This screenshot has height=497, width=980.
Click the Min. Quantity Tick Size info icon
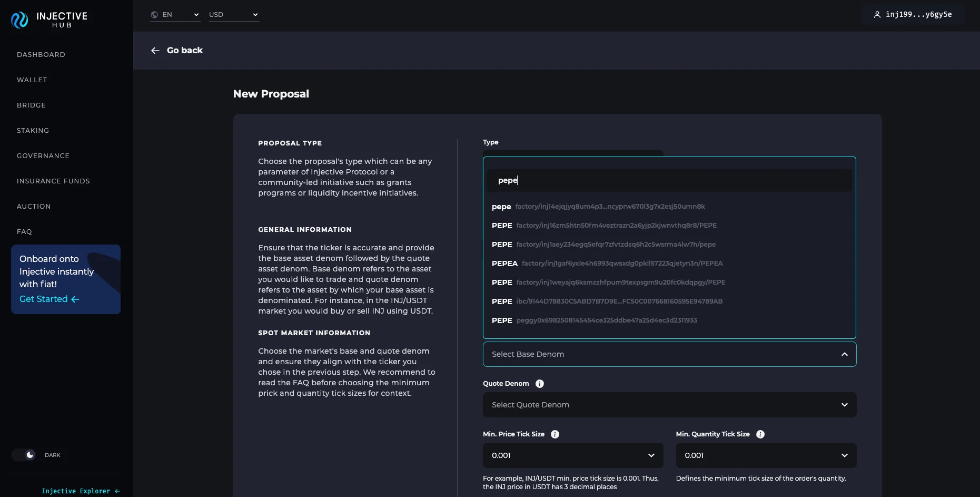click(760, 434)
